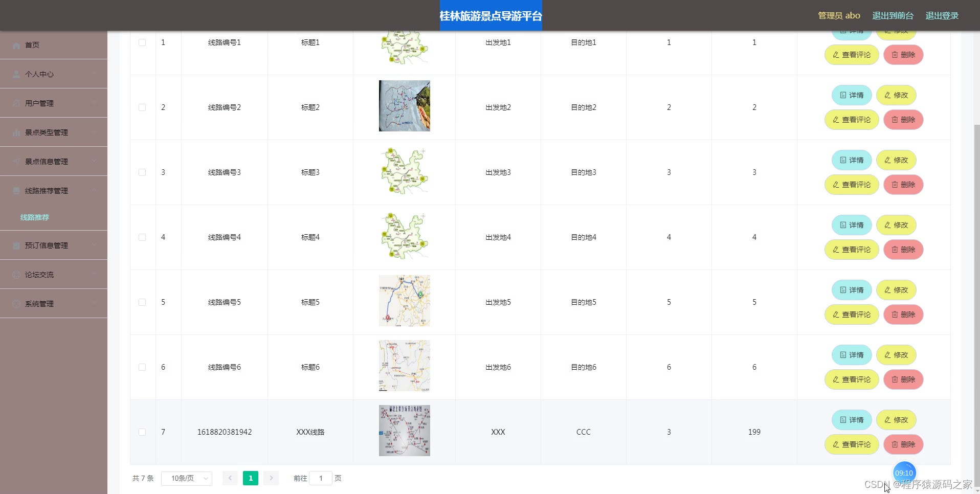Click 退出登录 to log out

pos(942,16)
